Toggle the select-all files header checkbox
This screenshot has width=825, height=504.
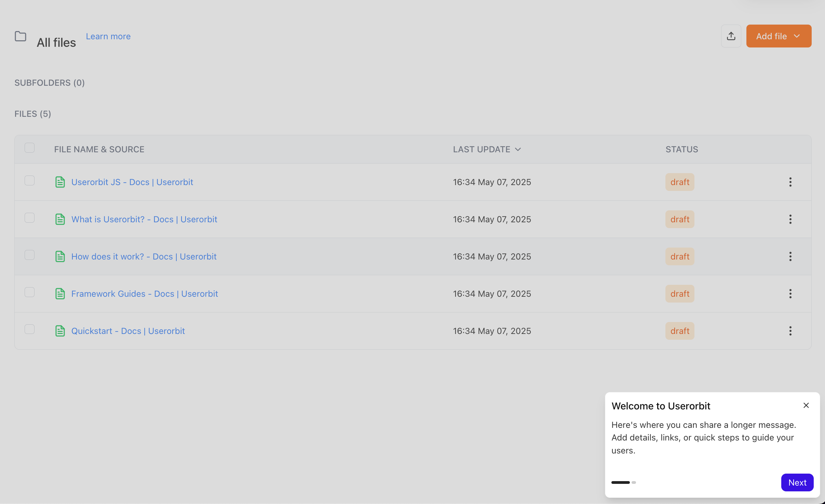coord(30,148)
